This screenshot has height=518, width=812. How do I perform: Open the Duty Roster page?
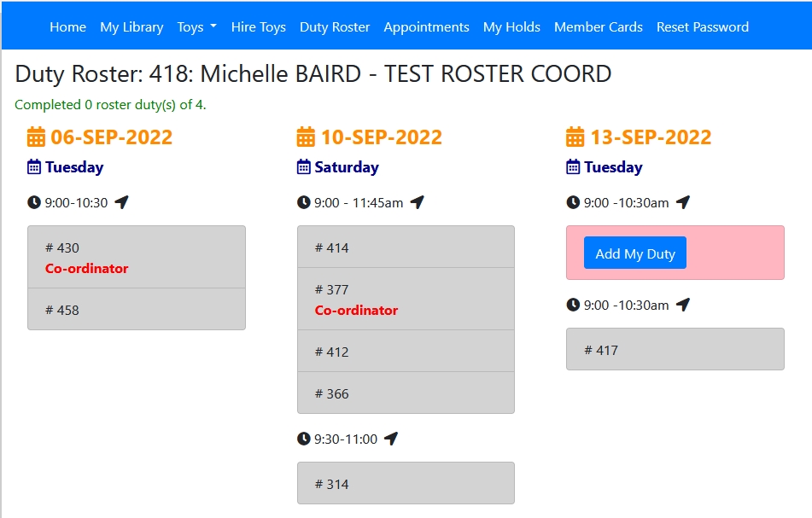[x=335, y=27]
